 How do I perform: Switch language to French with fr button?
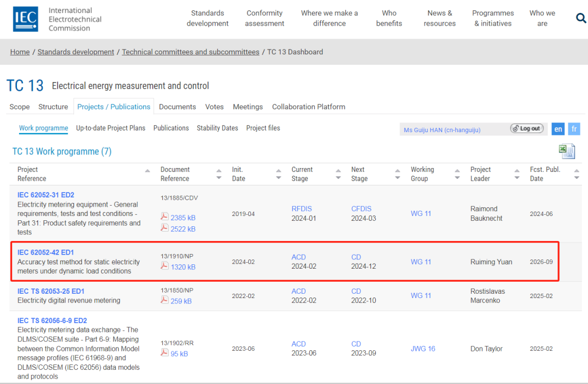[x=574, y=129]
